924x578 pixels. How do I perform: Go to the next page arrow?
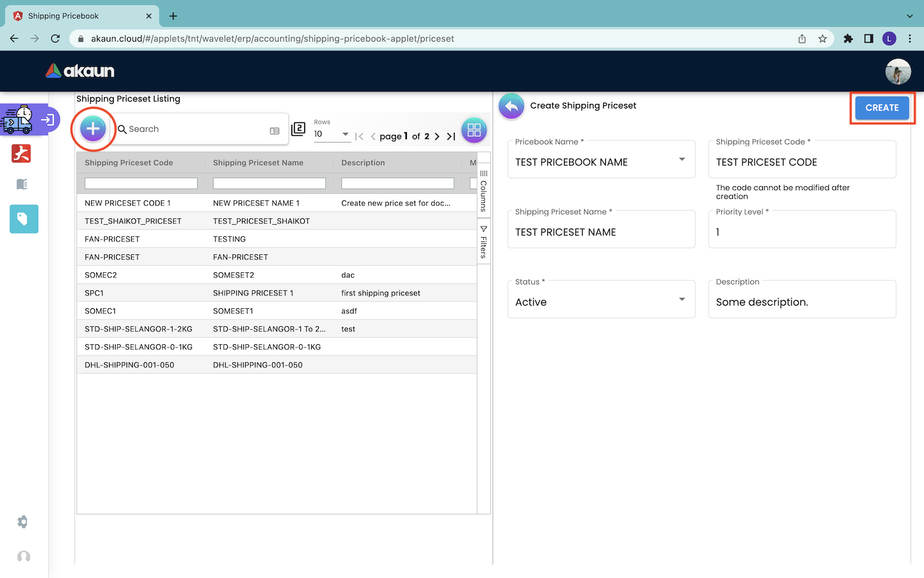[x=437, y=136]
